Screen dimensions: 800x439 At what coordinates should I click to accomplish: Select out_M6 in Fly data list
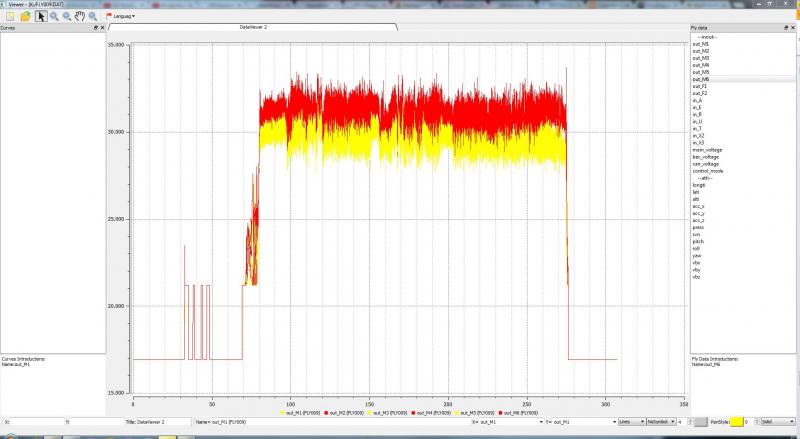(701, 80)
